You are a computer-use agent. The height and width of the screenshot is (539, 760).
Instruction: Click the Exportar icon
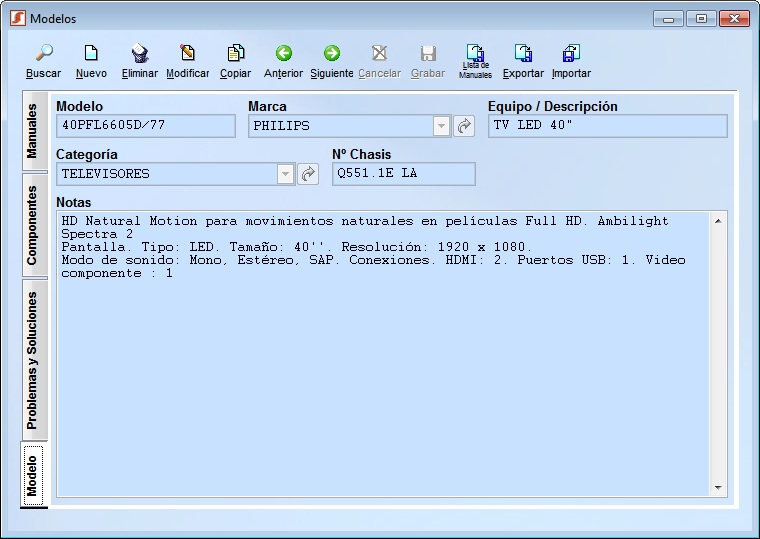pyautogui.click(x=523, y=55)
